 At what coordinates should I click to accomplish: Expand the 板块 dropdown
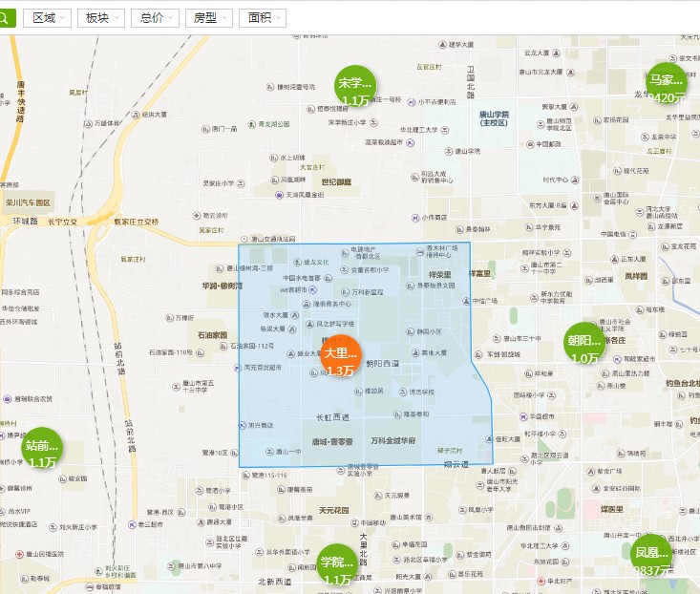pyautogui.click(x=103, y=18)
